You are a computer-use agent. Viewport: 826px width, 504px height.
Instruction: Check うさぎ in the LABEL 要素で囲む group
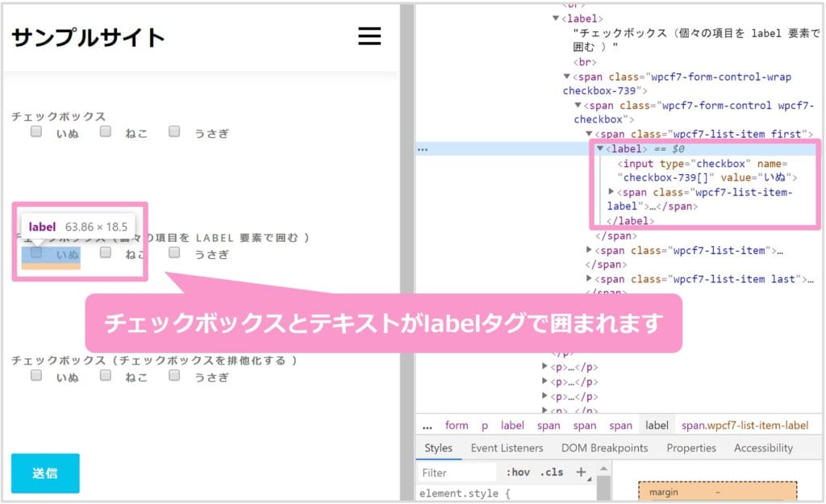click(174, 252)
